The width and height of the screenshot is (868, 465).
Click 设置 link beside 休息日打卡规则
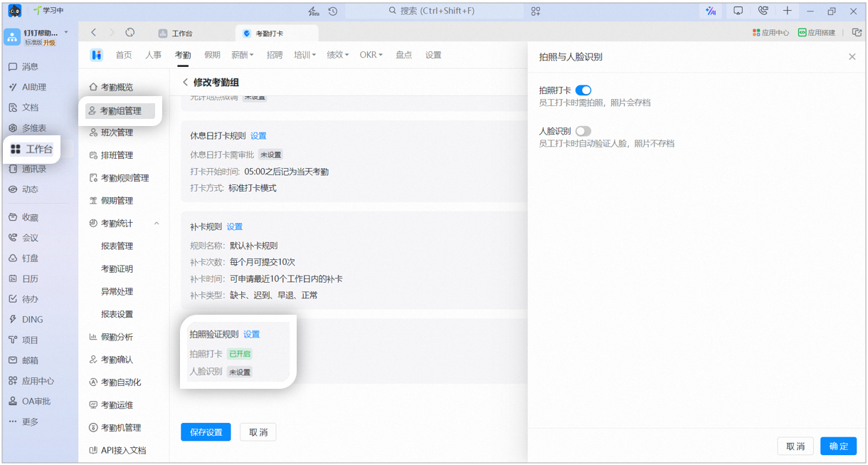tap(258, 136)
